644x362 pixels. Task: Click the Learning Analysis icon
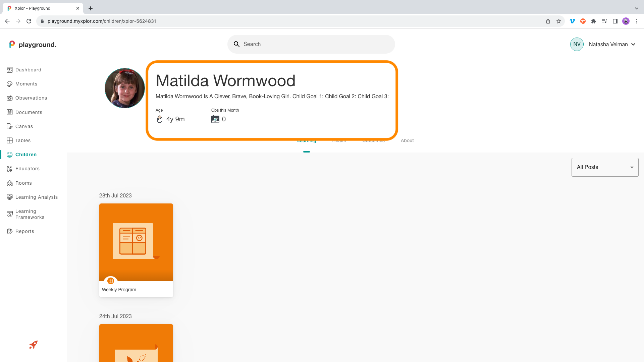click(x=10, y=197)
